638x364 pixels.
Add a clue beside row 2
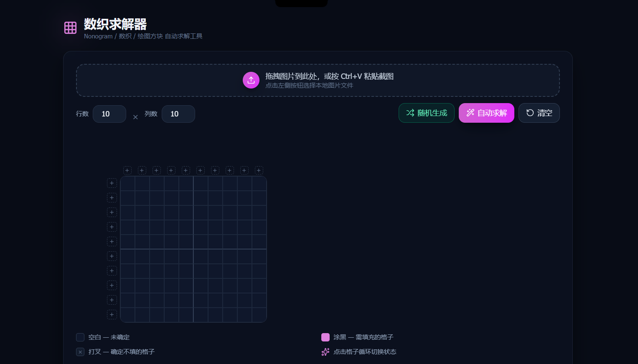coord(112,198)
